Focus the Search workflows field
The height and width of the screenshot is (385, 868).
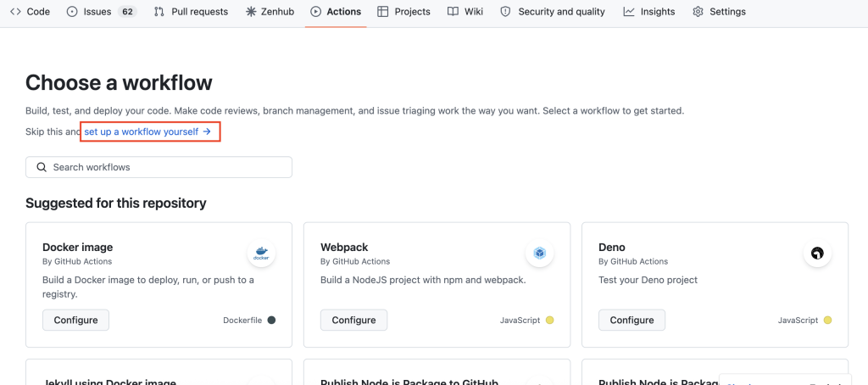159,167
